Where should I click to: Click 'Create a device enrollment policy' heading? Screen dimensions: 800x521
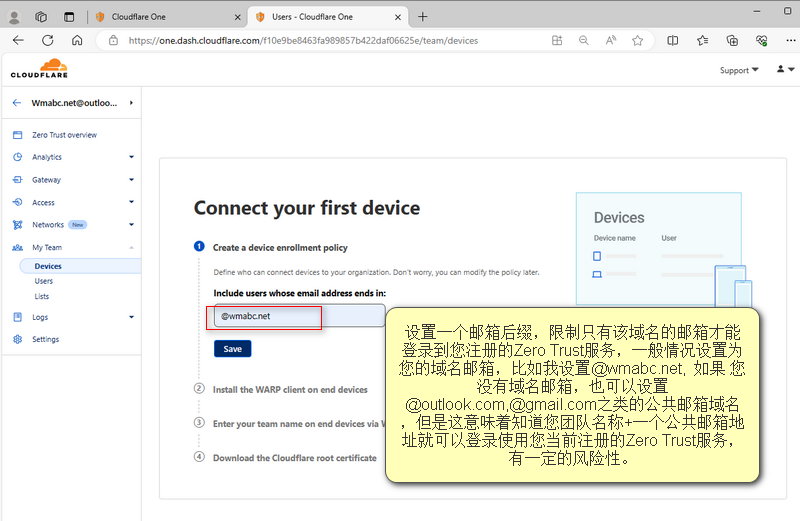click(x=280, y=247)
